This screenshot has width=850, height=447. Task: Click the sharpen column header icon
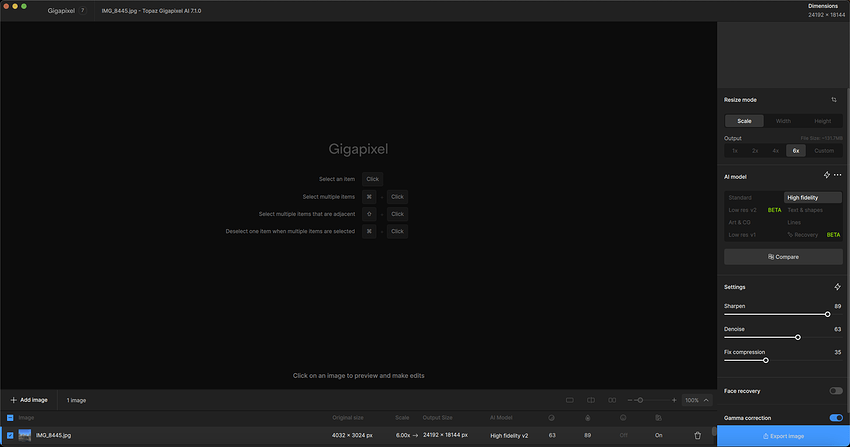(x=588, y=418)
